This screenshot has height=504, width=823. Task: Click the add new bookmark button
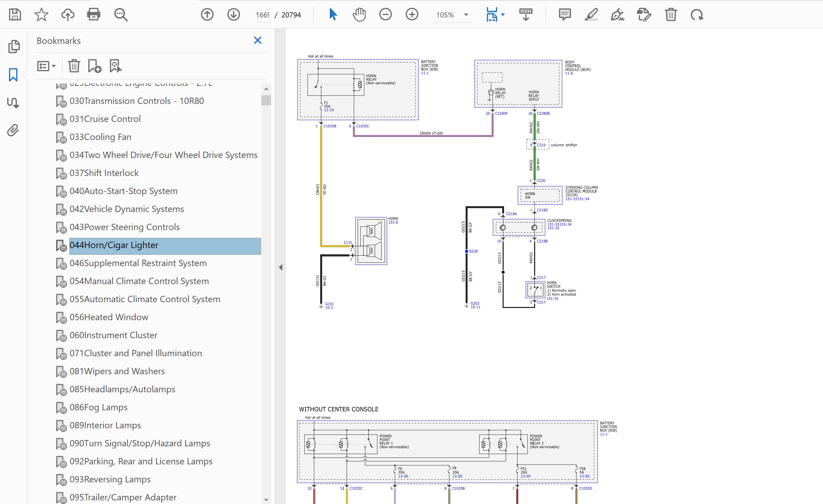point(95,66)
